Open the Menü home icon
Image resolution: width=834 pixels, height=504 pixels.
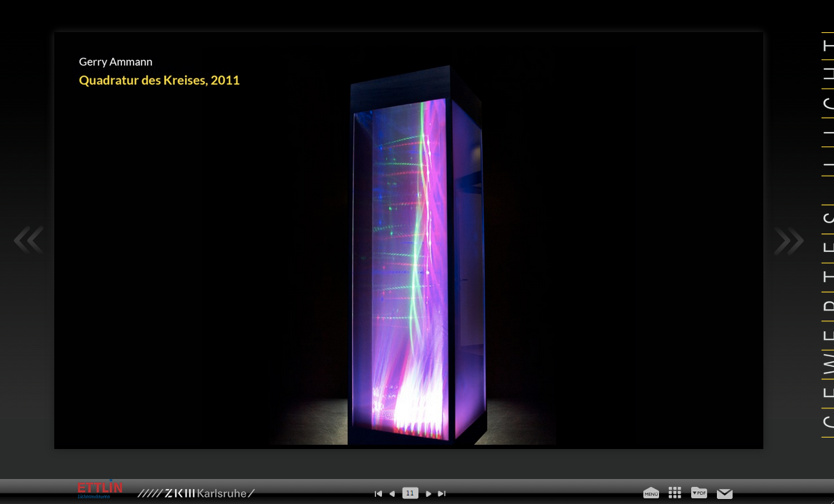pos(651,493)
